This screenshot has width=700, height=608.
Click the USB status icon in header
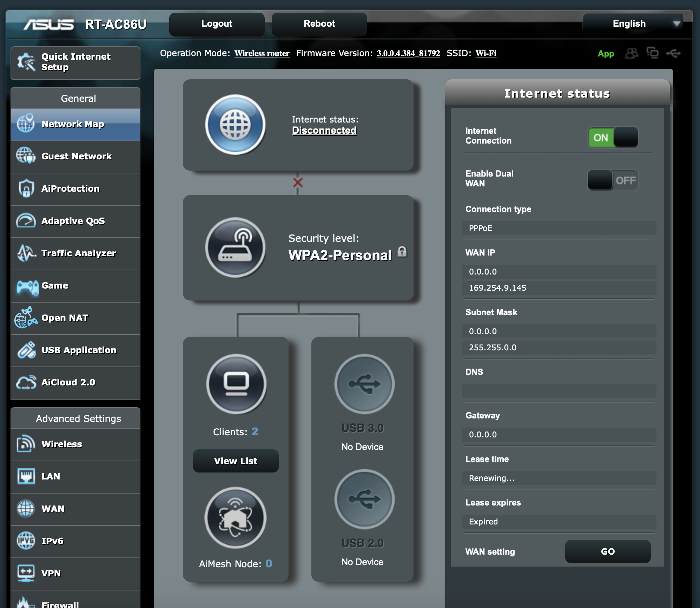point(673,53)
